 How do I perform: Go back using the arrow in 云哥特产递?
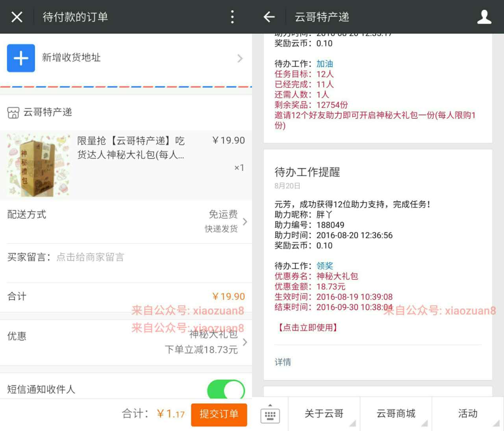click(269, 17)
